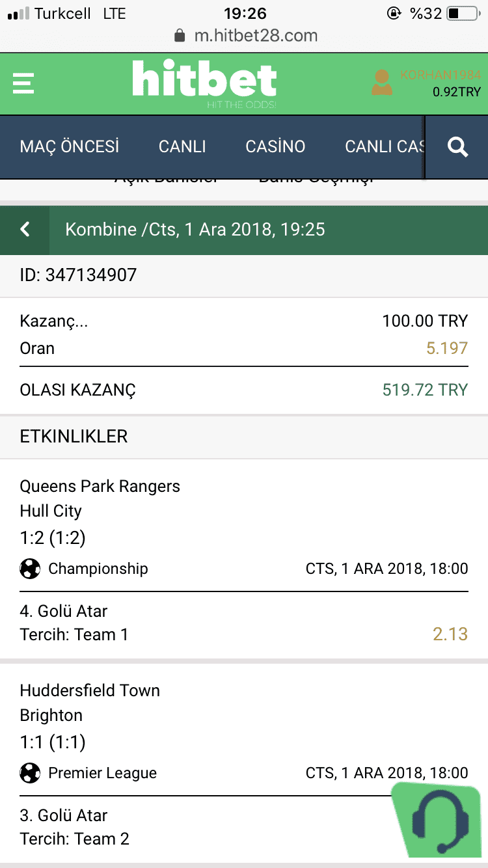
Task: Open the CANLI CASINO tab
Action: point(385,146)
